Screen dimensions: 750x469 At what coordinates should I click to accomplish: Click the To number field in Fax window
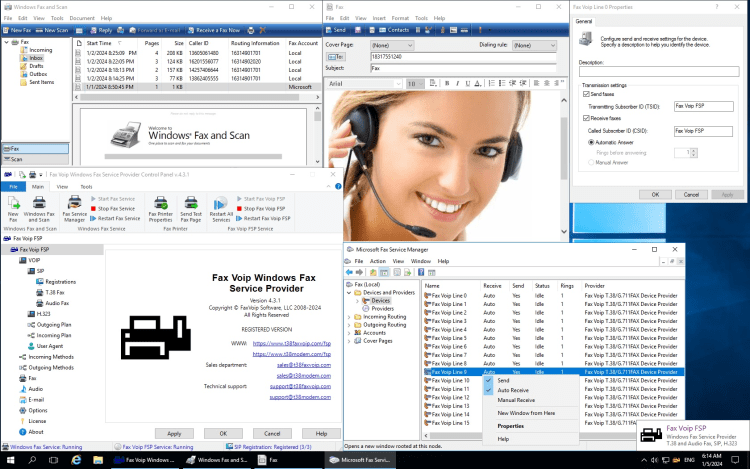click(x=463, y=56)
